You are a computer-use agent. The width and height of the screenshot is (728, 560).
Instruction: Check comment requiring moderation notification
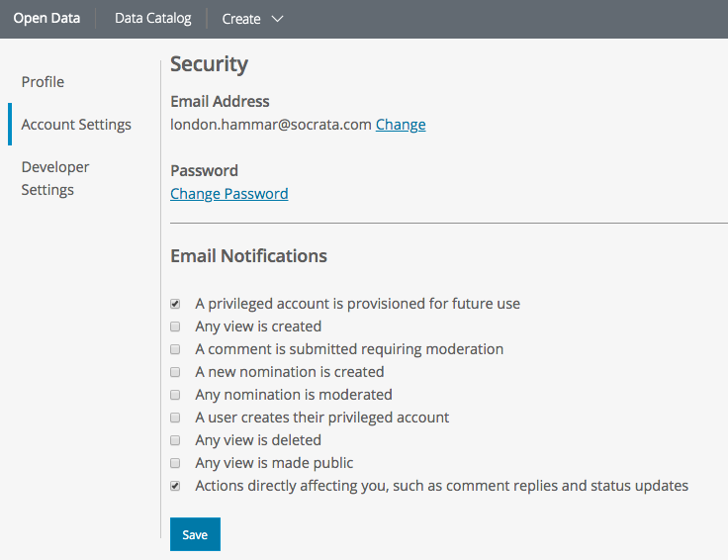[175, 349]
